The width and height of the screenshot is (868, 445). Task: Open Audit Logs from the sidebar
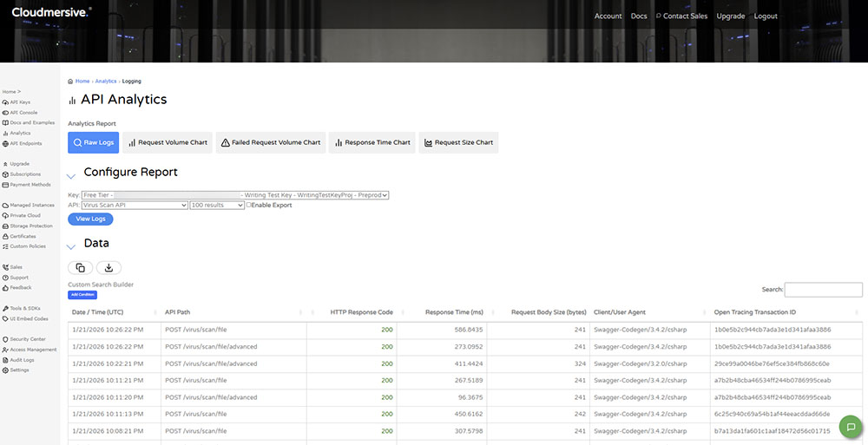coord(22,360)
